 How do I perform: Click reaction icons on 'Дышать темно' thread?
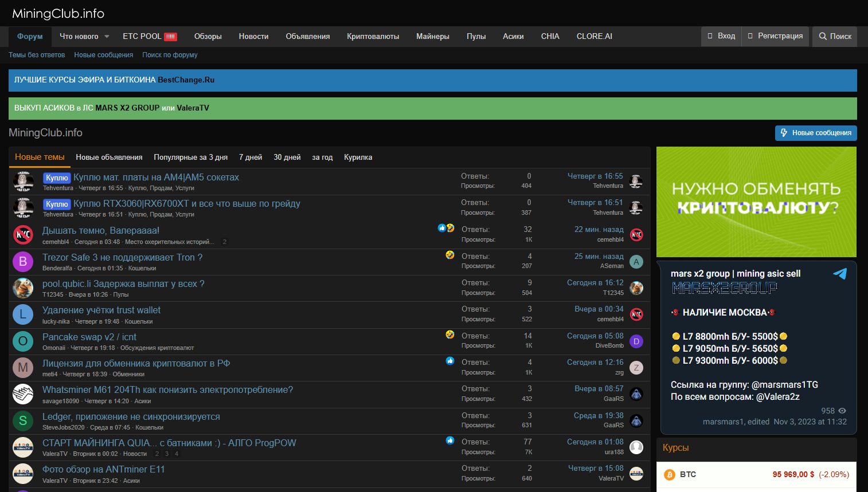[x=446, y=228]
